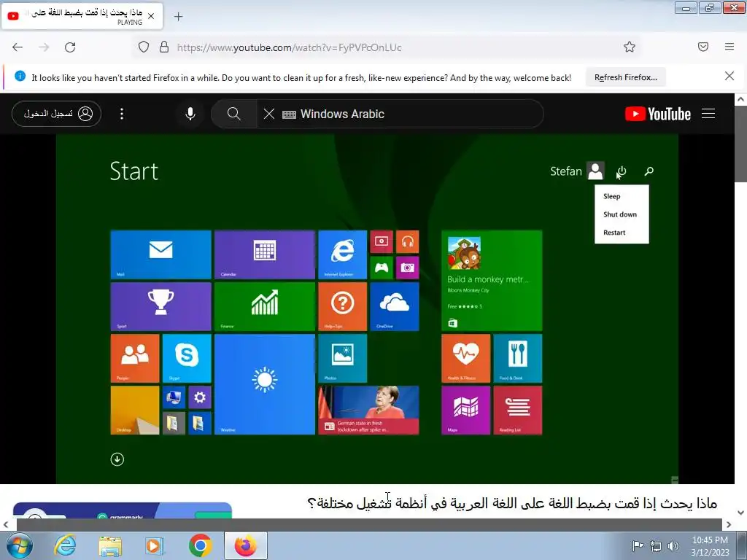The width and height of the screenshot is (747, 560).
Task: Click the Stefan user avatar
Action: 595,171
